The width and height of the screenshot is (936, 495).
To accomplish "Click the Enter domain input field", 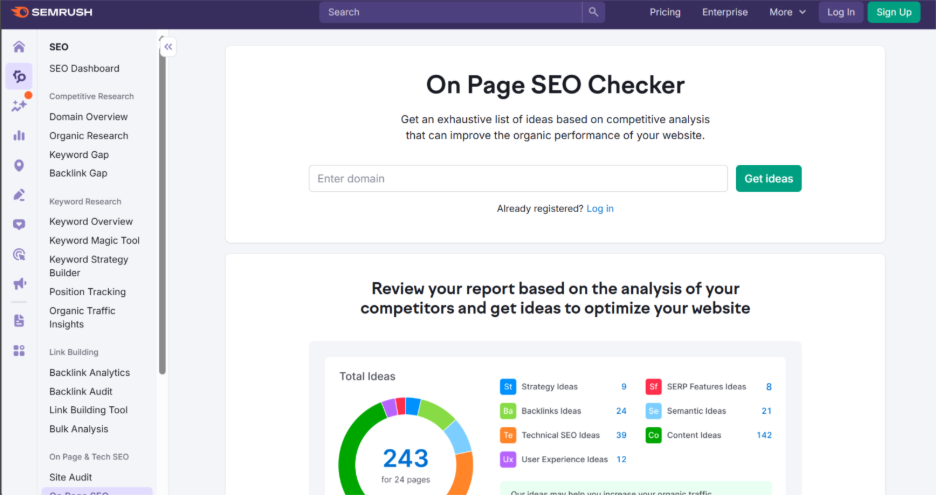I will pyautogui.click(x=517, y=179).
